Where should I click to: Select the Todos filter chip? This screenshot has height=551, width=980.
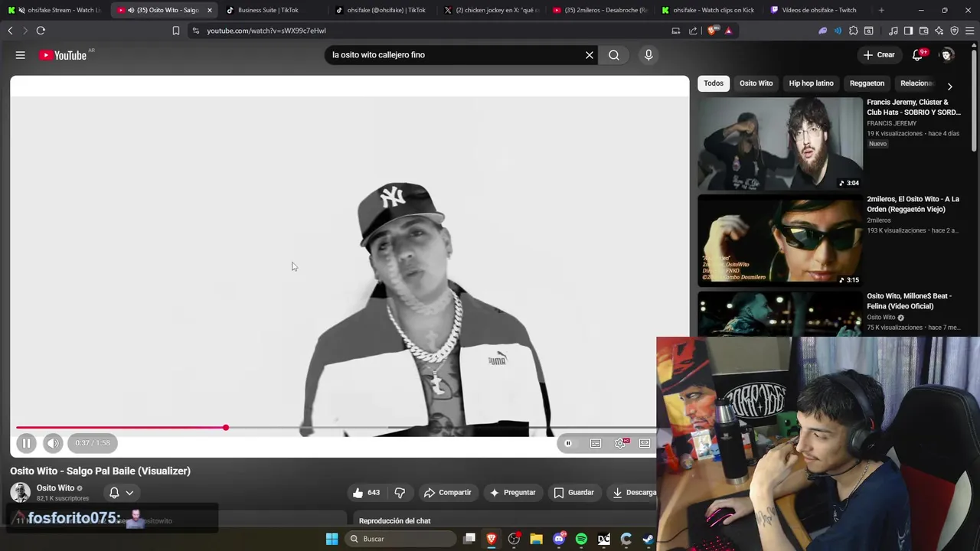714,83
